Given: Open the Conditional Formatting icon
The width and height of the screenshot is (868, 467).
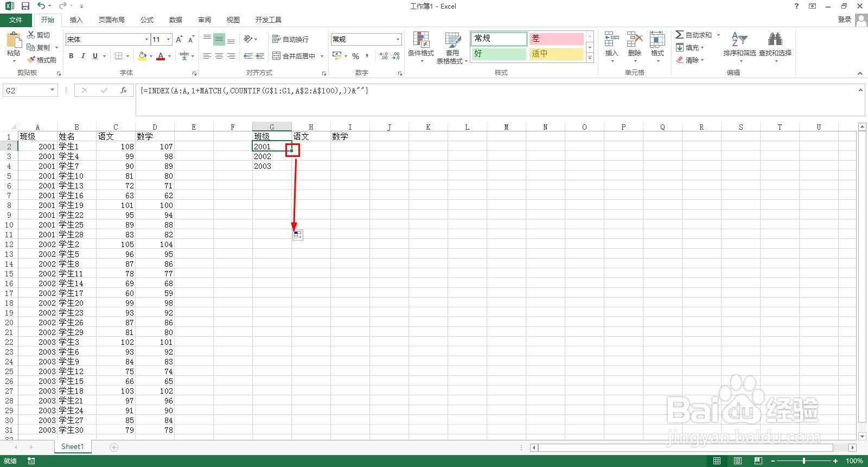Looking at the screenshot, I should point(421,40).
